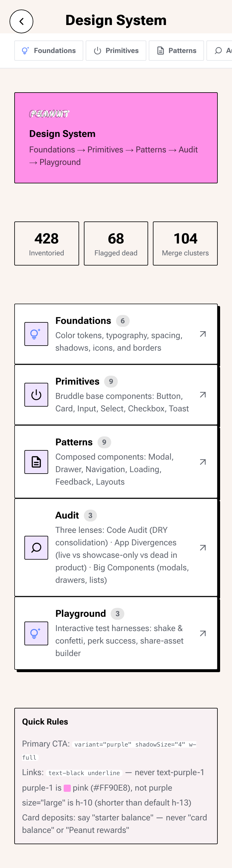Select the 104 Merge clusters card
The image size is (232, 868).
pyautogui.click(x=185, y=243)
